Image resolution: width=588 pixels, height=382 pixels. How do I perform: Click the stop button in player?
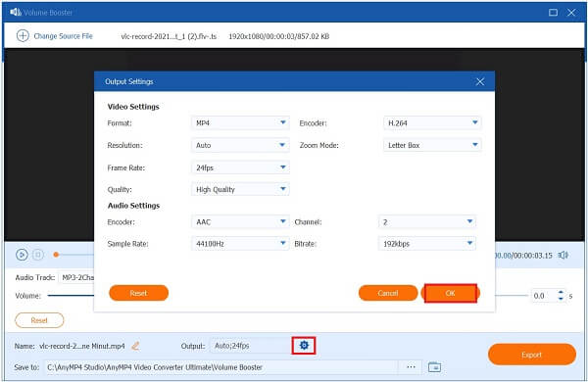tap(38, 255)
